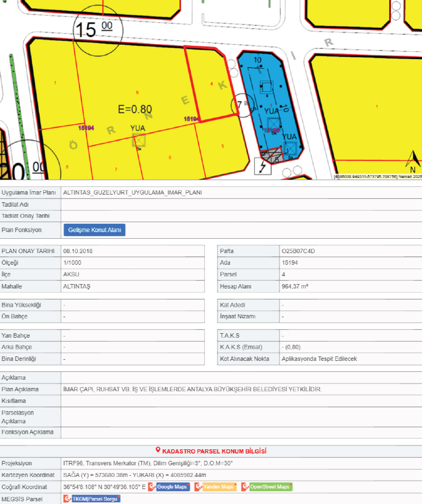The image size is (422, 504).
Task: Click the north arrow compass on map
Action: (412, 161)
